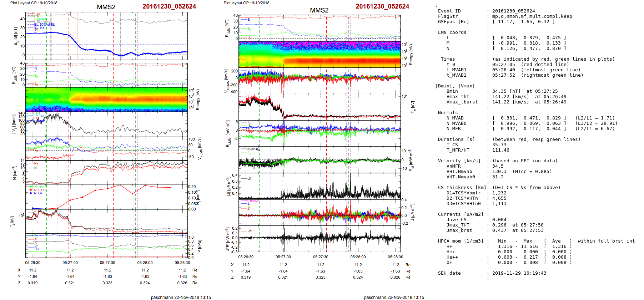This screenshot has height=300, width=644.
Task: Select the SEH date 2019-11-29 10:19:43
Action: click(x=519, y=273)
